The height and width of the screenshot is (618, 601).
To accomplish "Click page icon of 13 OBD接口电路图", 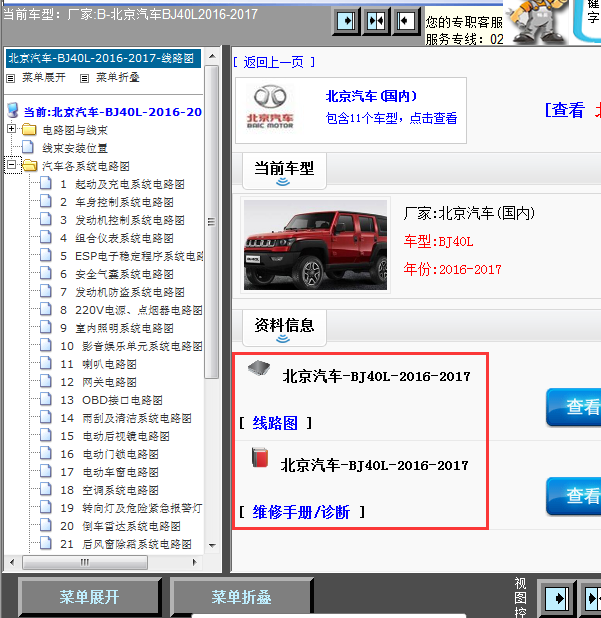I will pos(46,399).
